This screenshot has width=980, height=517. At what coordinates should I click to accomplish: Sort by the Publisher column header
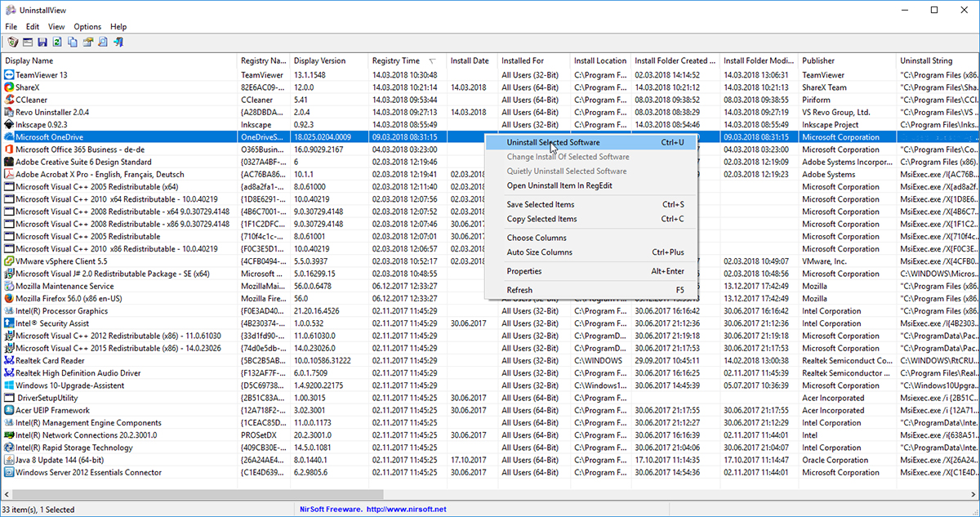click(x=847, y=60)
